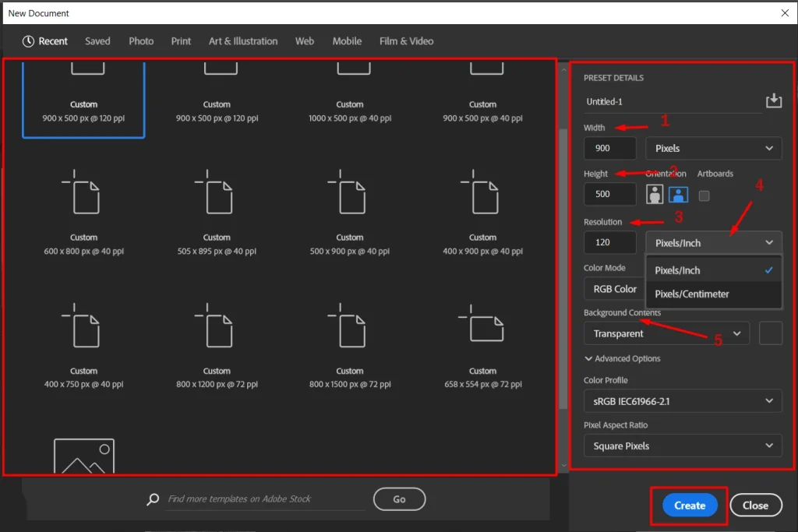The height and width of the screenshot is (532, 798).
Task: Open the Film & Video tab
Action: tap(406, 41)
